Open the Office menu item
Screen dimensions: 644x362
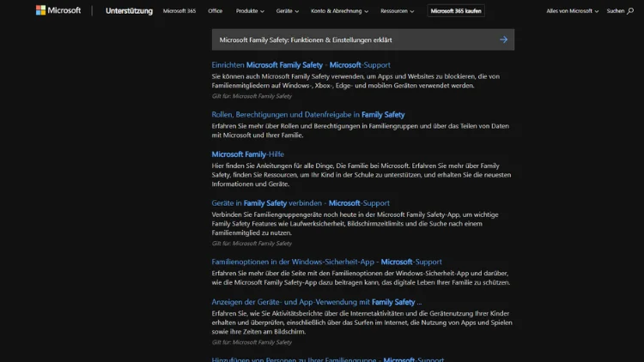pos(216,11)
